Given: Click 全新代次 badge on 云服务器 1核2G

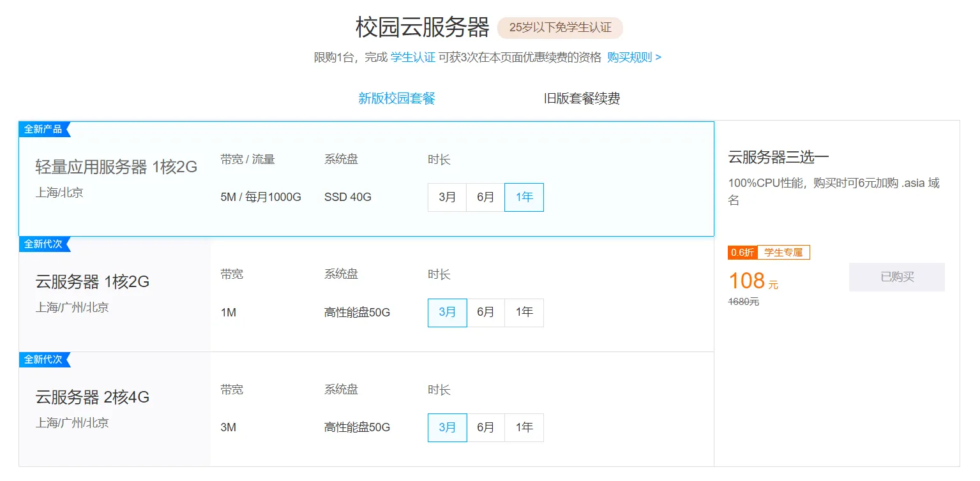Looking at the screenshot, I should click(x=43, y=244).
